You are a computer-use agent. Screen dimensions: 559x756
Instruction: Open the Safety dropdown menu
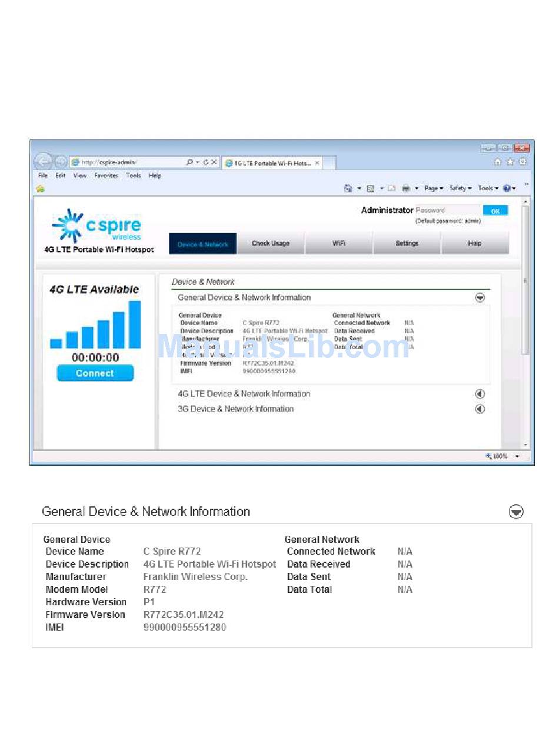pos(460,188)
